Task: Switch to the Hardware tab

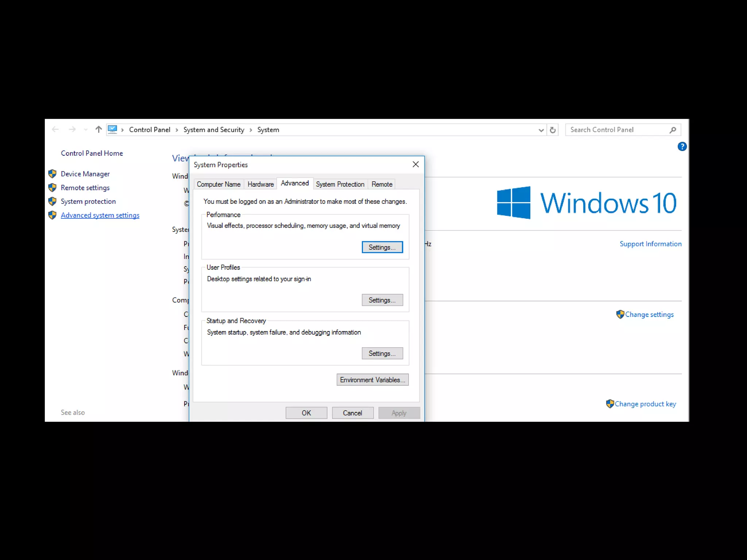Action: [260, 184]
